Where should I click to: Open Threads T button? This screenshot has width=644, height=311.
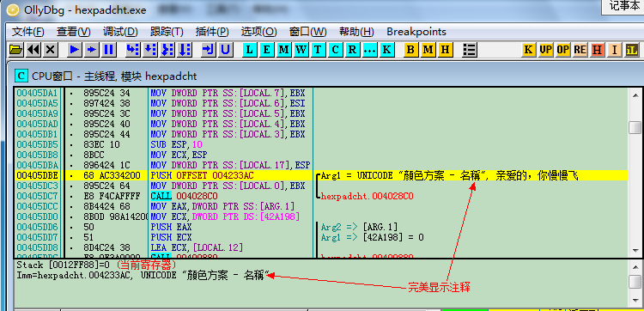click(318, 50)
